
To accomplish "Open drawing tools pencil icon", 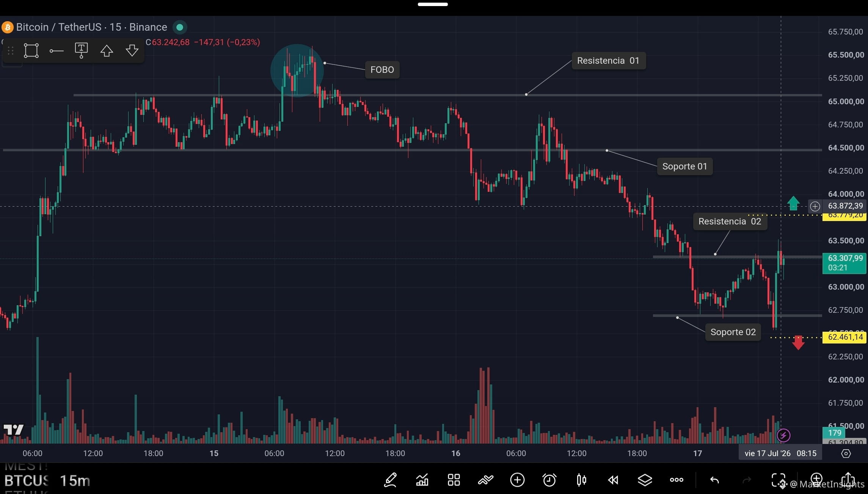I will 390,480.
